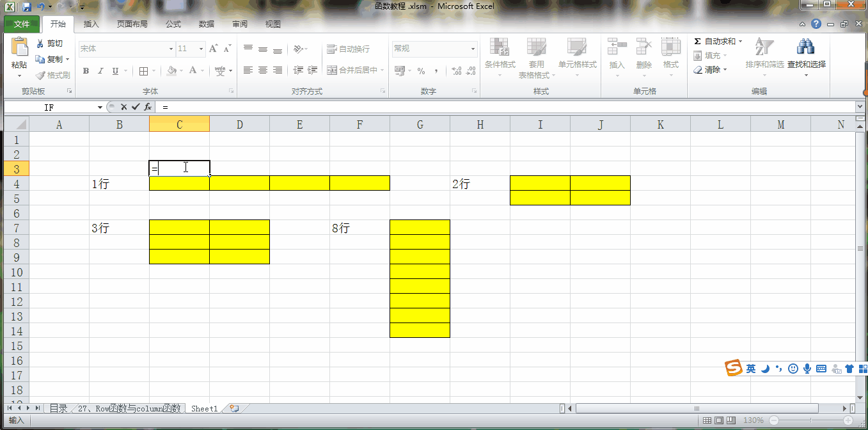Switch to the 插入 ribbon tab

tap(90, 24)
